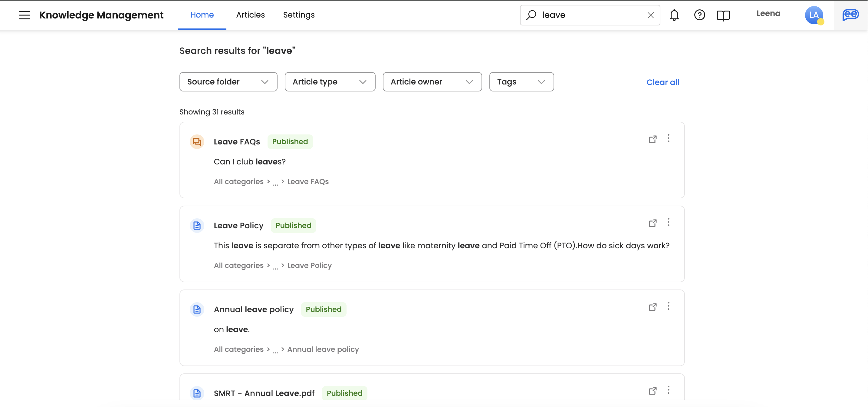Click the open book guide icon
The height and width of the screenshot is (407, 868).
point(723,15)
